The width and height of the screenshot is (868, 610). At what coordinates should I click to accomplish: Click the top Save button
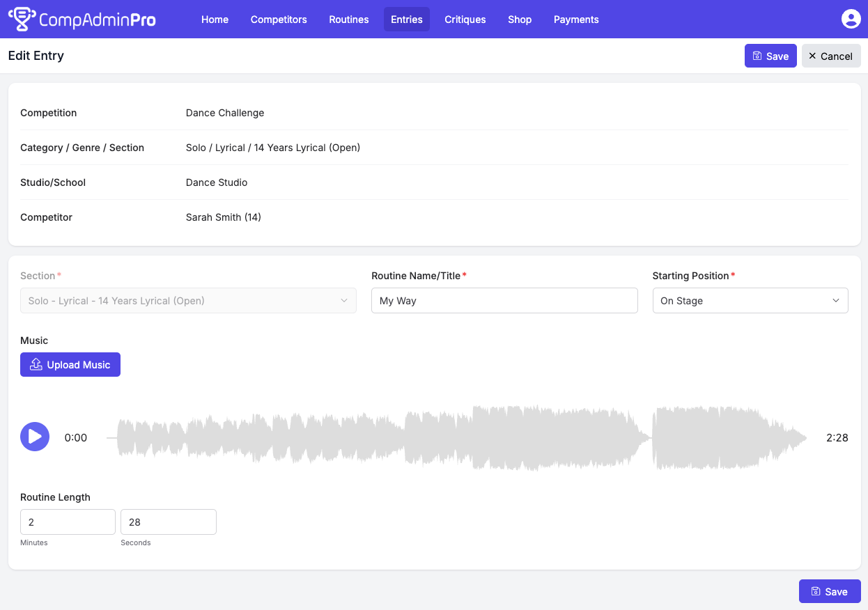coord(770,56)
